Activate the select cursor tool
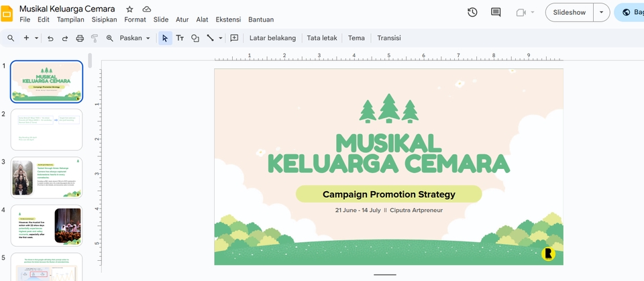The image size is (644, 281). [165, 38]
